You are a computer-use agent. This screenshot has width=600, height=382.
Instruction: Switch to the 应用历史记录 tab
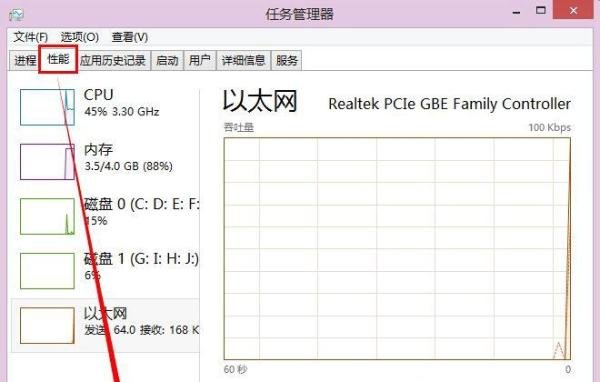point(113,60)
